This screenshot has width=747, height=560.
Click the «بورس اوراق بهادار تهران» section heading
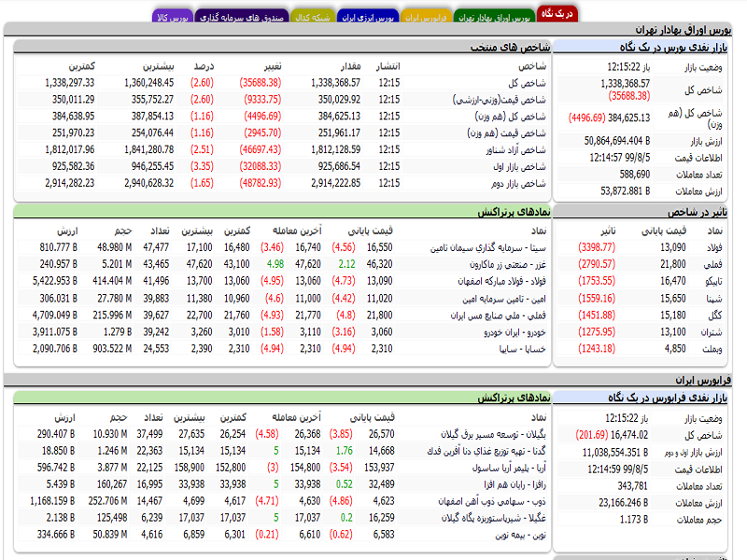click(x=684, y=30)
